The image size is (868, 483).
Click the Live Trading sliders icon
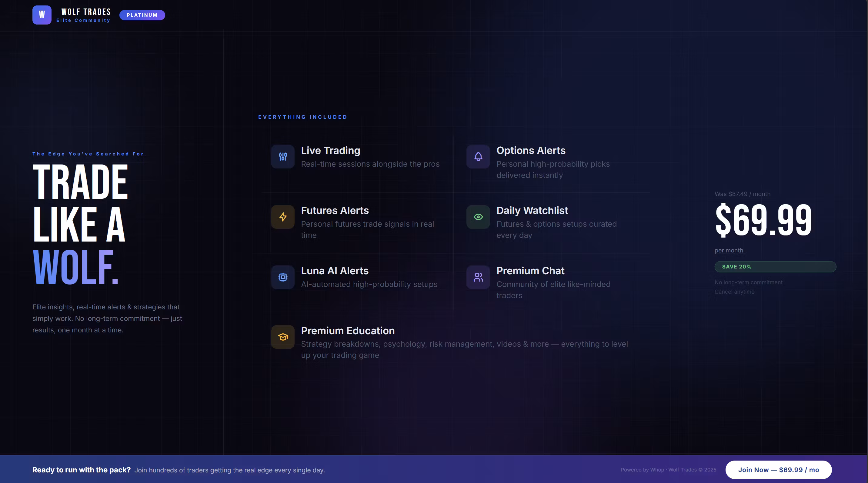point(283,157)
